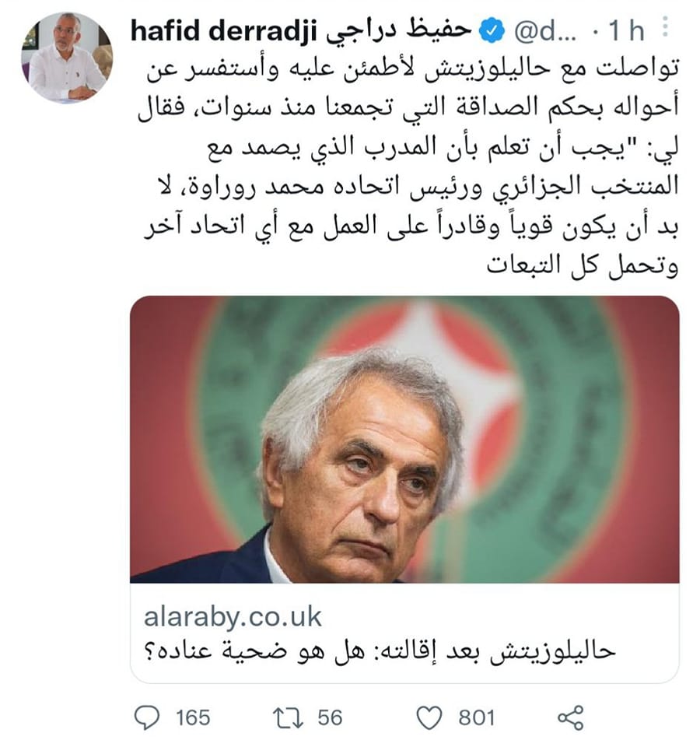Click the tweet's first line starting with تواصلت
700x747 pixels.
tap(412, 69)
